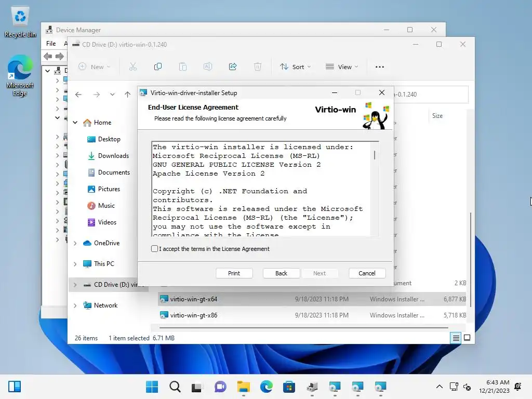Select OneDrive in navigation pane
532x399 pixels.
(x=101, y=243)
